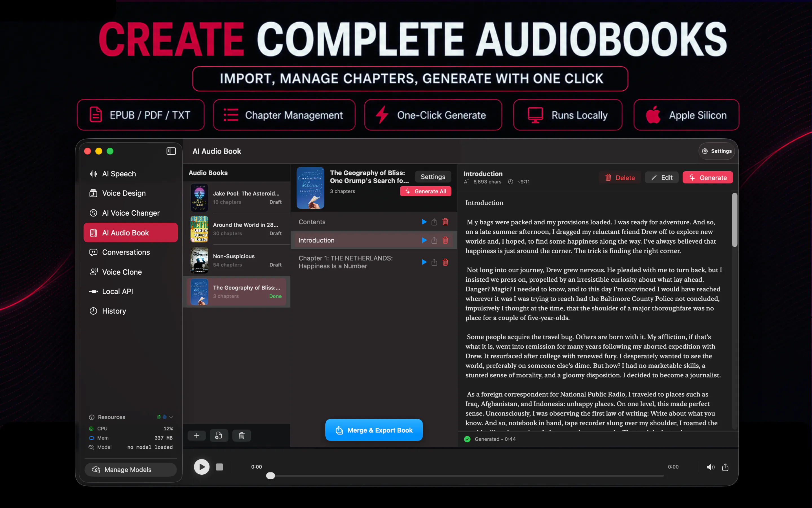Import a book file icon
The height and width of the screenshot is (508, 812).
(219, 436)
